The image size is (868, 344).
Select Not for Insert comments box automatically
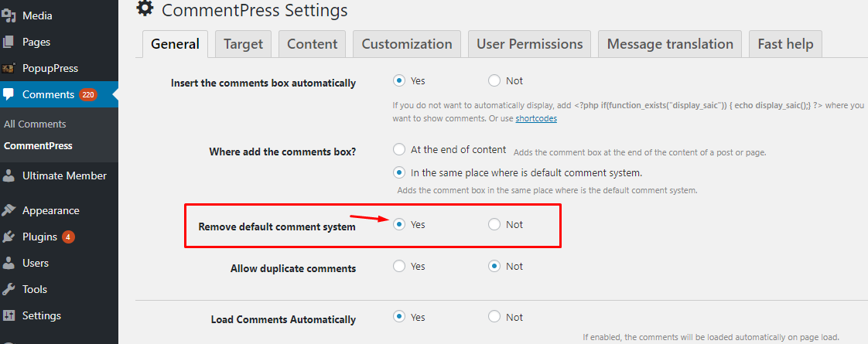tap(494, 80)
